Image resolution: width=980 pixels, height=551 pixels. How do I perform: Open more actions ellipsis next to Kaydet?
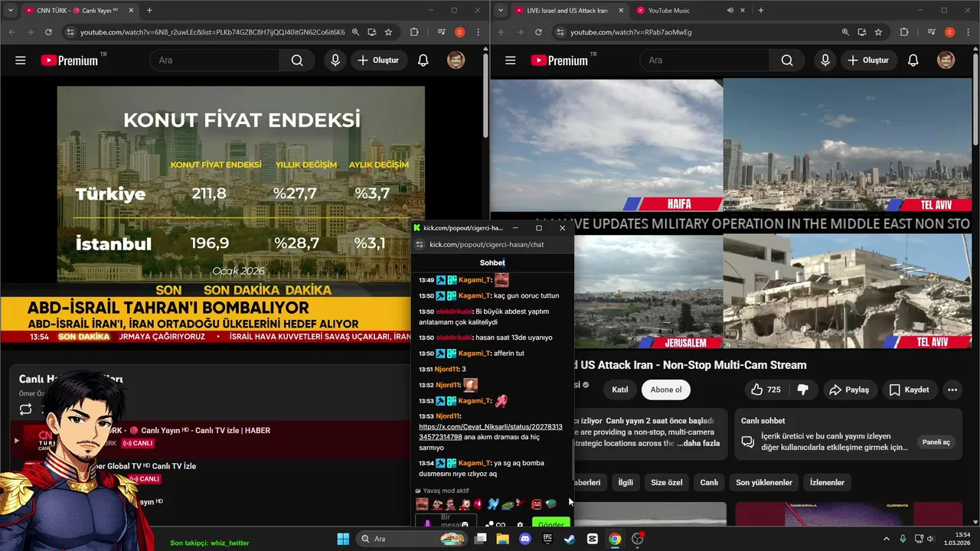coord(952,390)
